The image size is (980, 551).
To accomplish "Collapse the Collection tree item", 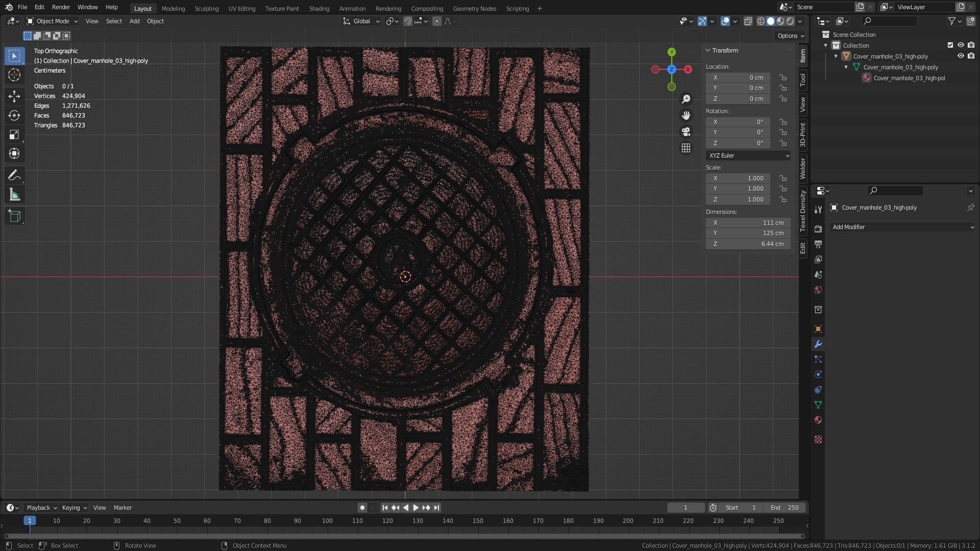I will click(826, 45).
